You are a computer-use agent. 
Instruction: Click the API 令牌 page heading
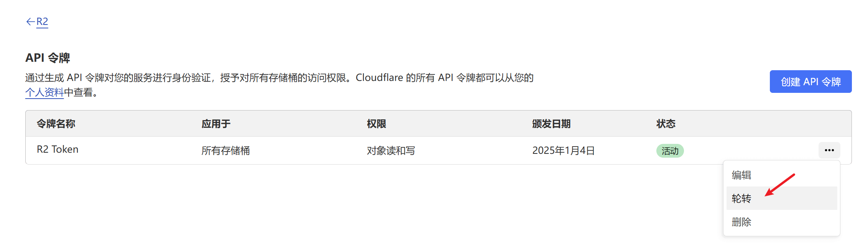pyautogui.click(x=48, y=58)
